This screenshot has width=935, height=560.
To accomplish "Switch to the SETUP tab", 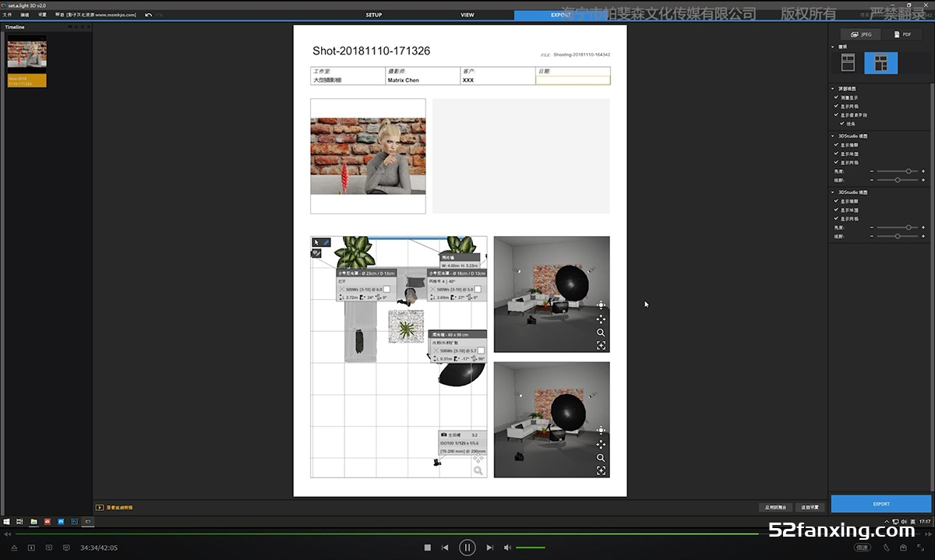I will [374, 15].
